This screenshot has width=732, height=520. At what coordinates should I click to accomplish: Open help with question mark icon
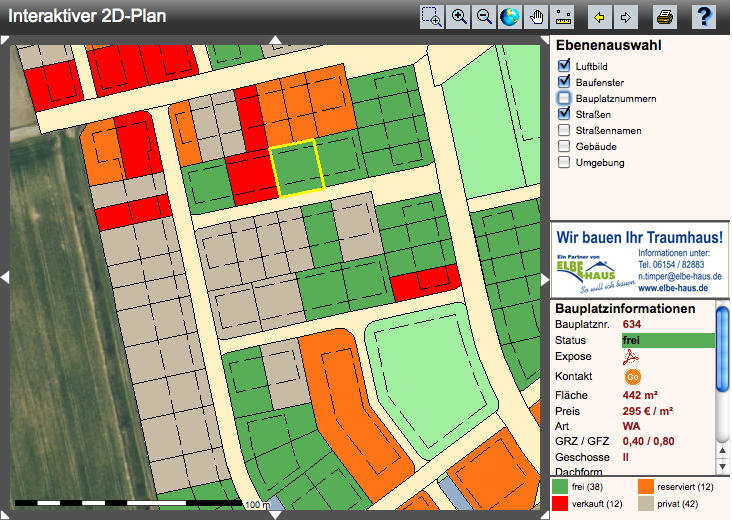pos(704,17)
